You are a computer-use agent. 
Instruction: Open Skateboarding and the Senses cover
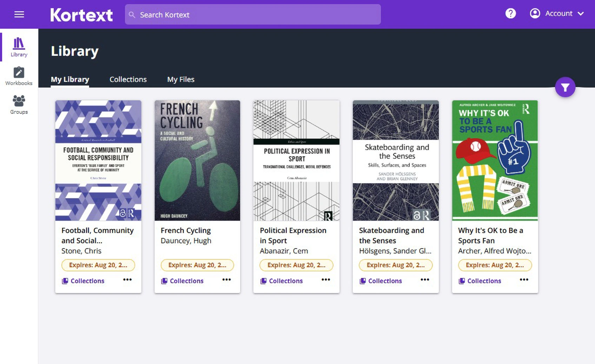click(x=396, y=160)
